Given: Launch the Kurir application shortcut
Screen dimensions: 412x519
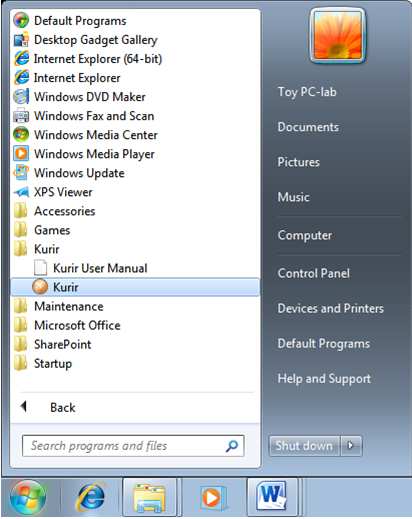Looking at the screenshot, I should click(135, 287).
